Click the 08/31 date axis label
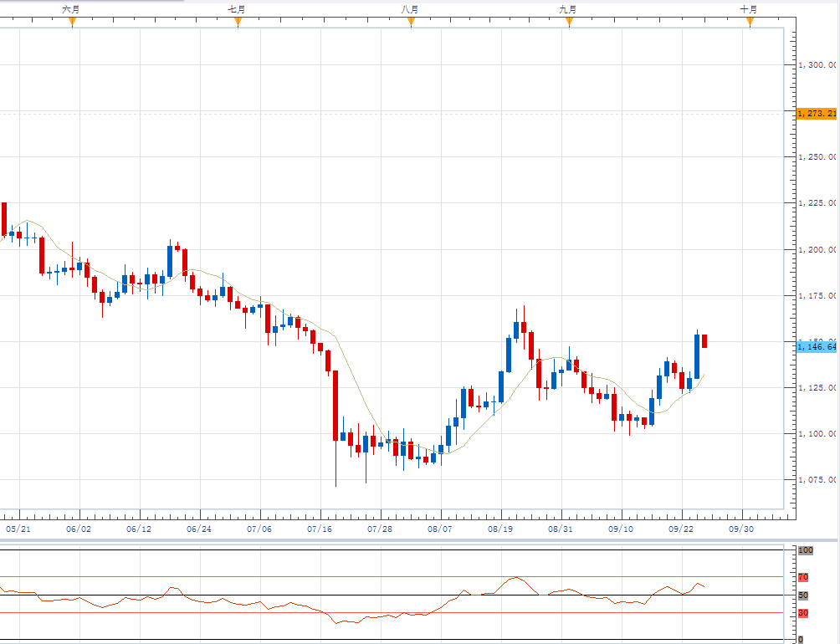 pyautogui.click(x=561, y=529)
